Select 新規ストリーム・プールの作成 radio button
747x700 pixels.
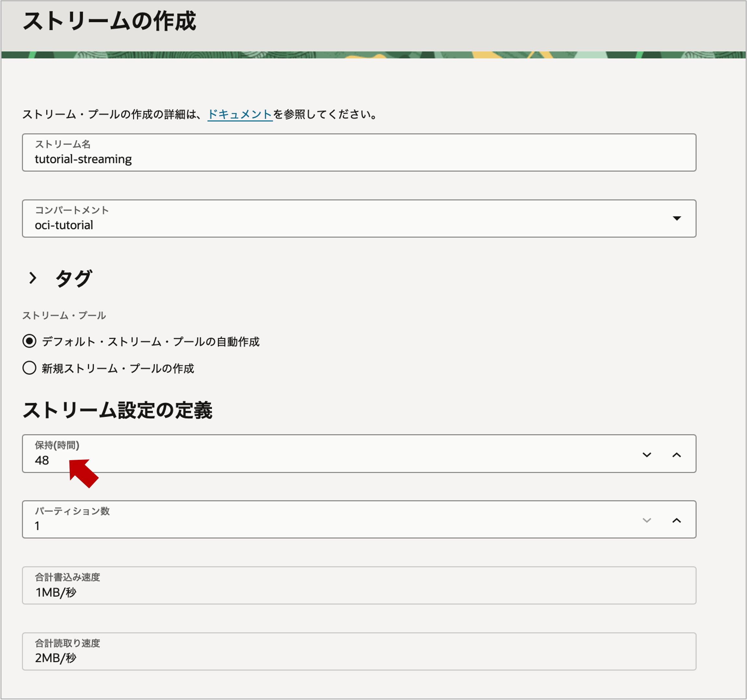coord(29,368)
